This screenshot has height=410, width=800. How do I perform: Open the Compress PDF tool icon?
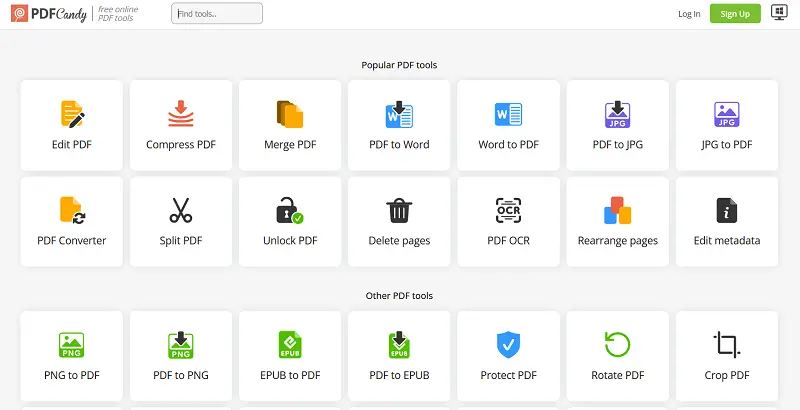pyautogui.click(x=181, y=114)
